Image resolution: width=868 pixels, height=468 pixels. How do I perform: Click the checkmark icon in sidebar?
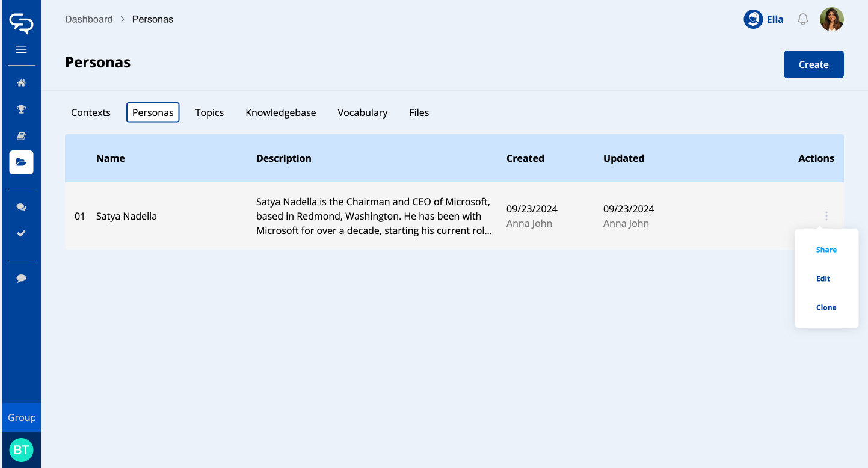(x=21, y=233)
